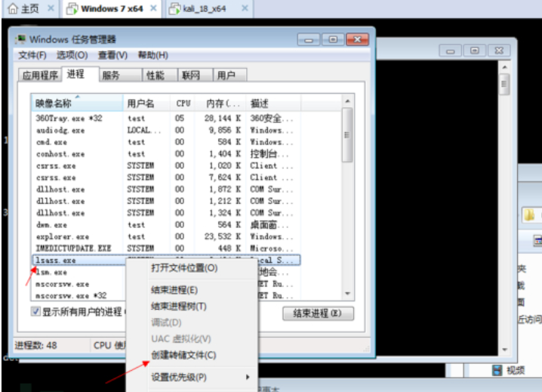
Task: Expand 设置优先级(P) submenu
Action: (192, 377)
